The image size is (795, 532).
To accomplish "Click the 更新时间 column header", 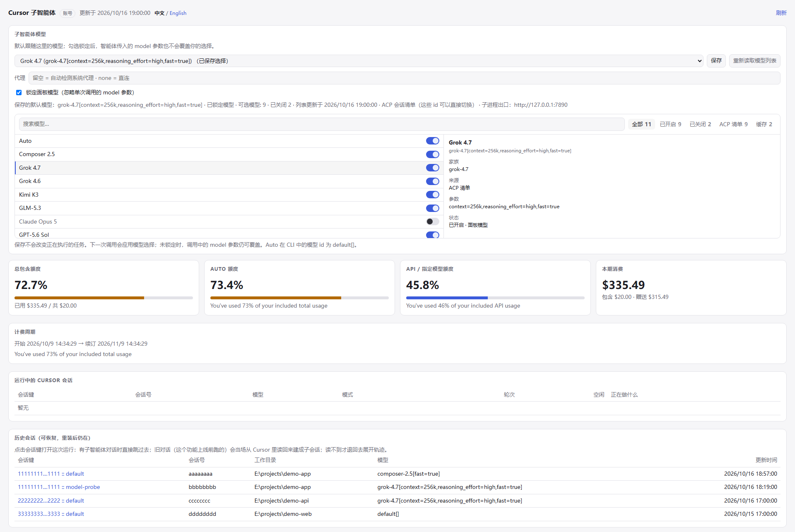I will click(766, 460).
